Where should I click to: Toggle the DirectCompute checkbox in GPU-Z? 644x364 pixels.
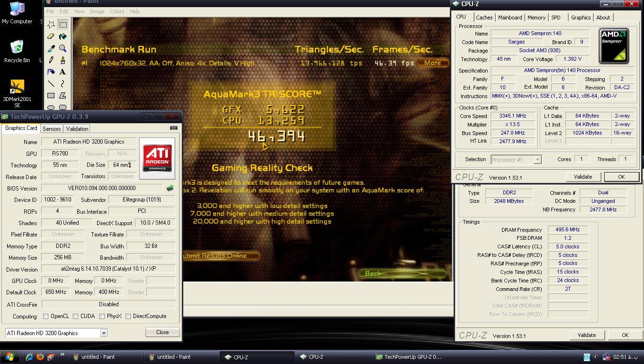click(128, 316)
